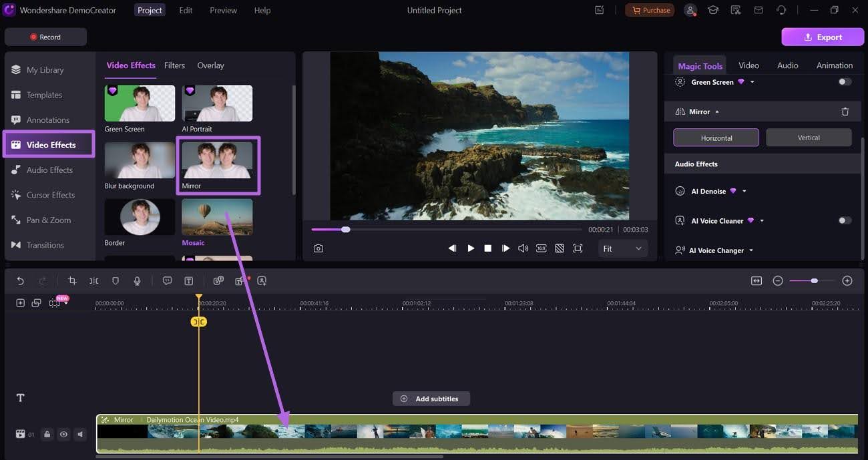
Task: Hide track 01 with eye icon
Action: [x=63, y=435]
